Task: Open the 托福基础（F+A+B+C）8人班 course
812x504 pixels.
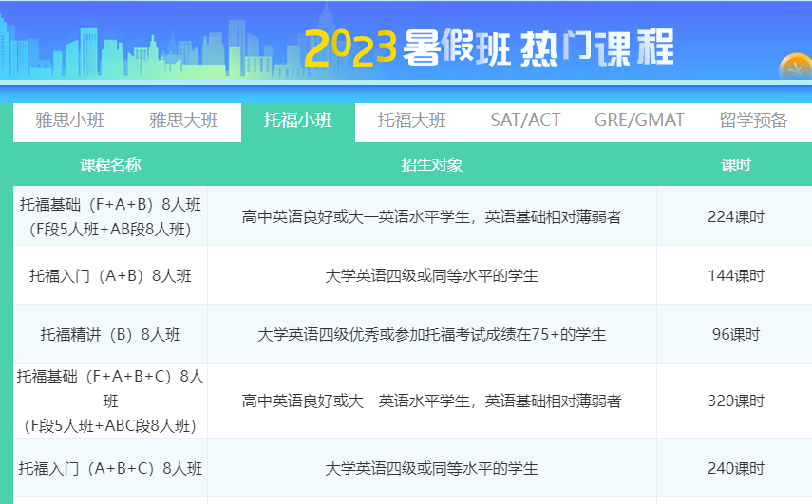Action: click(110, 401)
